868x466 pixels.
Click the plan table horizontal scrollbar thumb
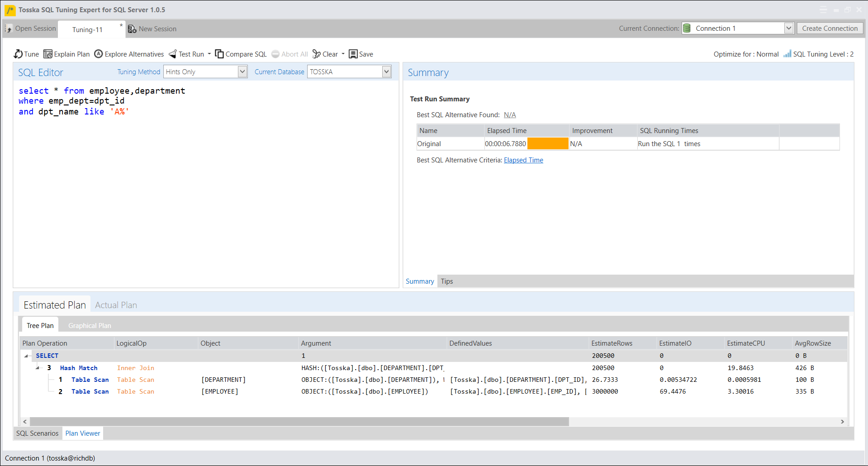pos(299,421)
